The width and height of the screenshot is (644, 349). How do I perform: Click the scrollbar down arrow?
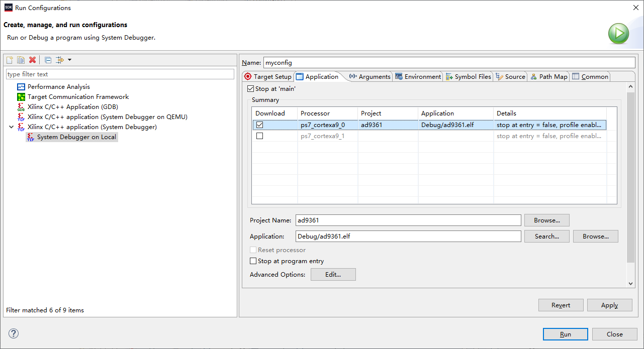coord(631,284)
